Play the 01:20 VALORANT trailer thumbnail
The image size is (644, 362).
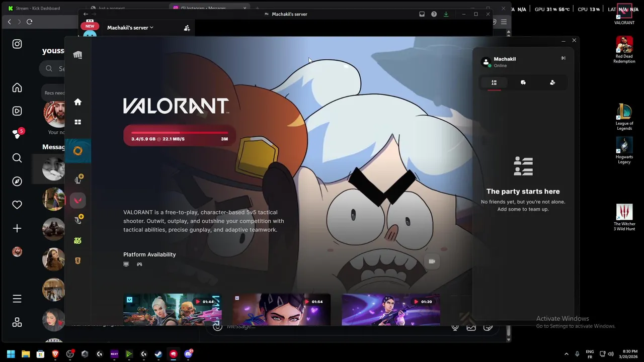390,310
